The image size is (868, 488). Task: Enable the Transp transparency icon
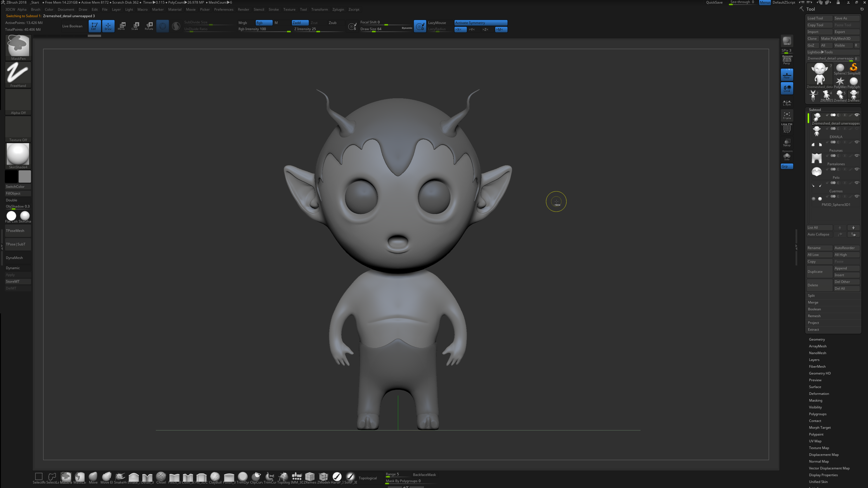coord(786,142)
